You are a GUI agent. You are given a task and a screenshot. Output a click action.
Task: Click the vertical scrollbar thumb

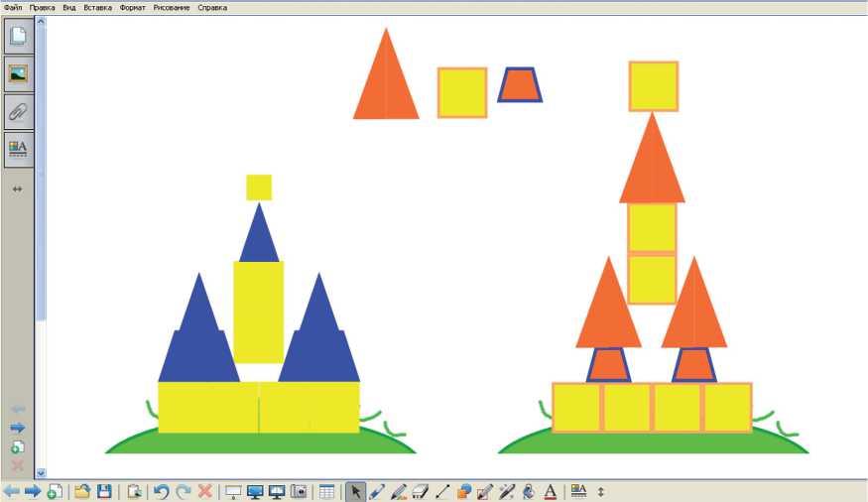[x=41, y=173]
